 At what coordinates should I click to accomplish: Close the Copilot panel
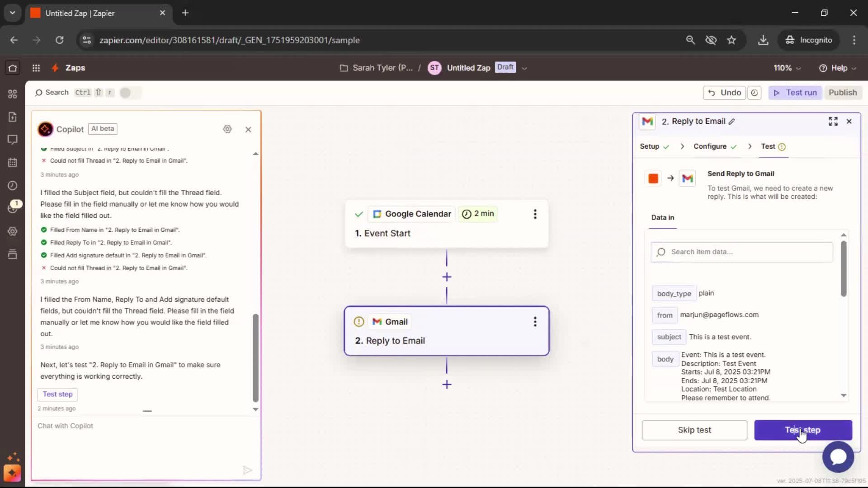248,129
